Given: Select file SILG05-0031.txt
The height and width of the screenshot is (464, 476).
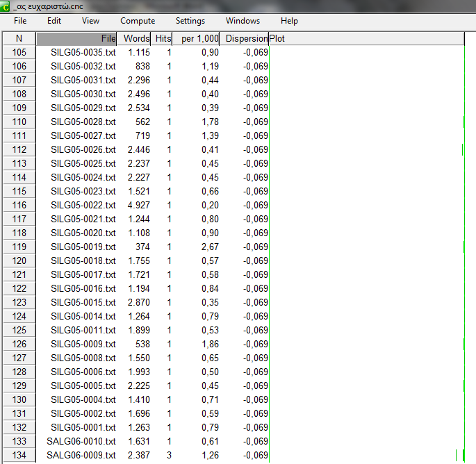Looking at the screenshot, I should 83,81.
